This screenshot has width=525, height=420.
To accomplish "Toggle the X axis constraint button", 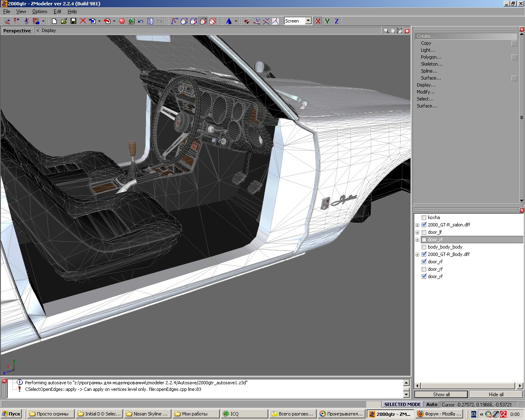I will (x=318, y=21).
